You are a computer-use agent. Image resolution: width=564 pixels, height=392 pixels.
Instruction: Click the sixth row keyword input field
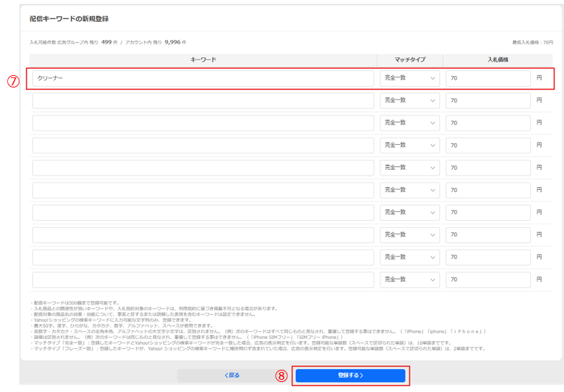click(x=203, y=190)
